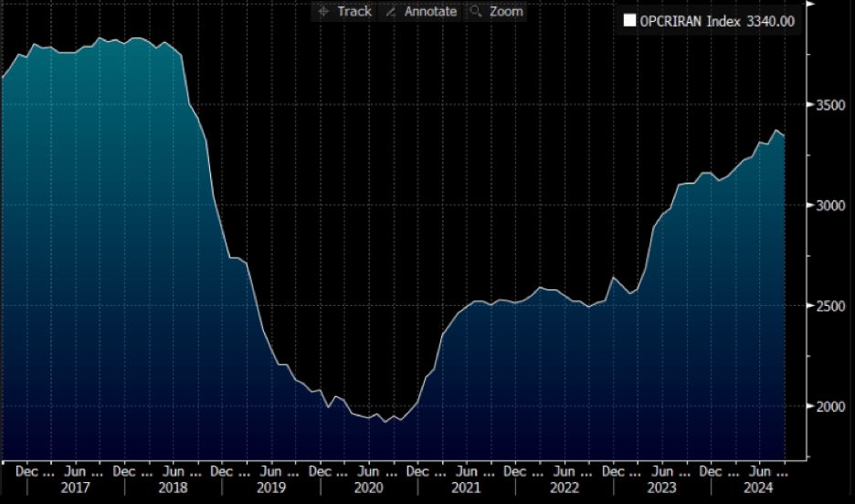Screen dimensions: 855x504
Task: Select the Track button label
Action: tap(354, 12)
